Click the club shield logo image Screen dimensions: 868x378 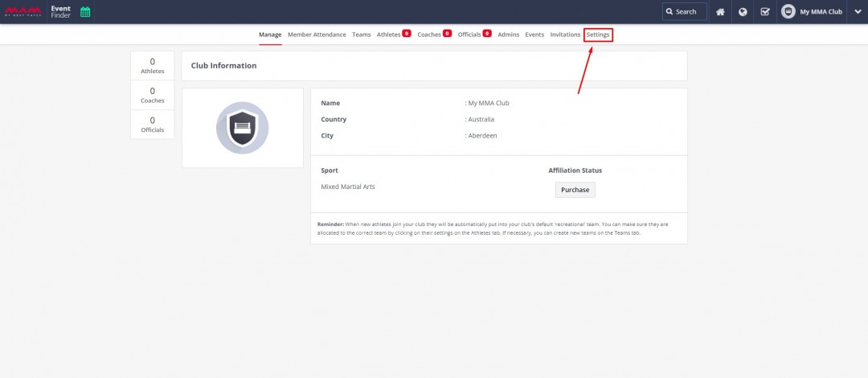pyautogui.click(x=243, y=128)
